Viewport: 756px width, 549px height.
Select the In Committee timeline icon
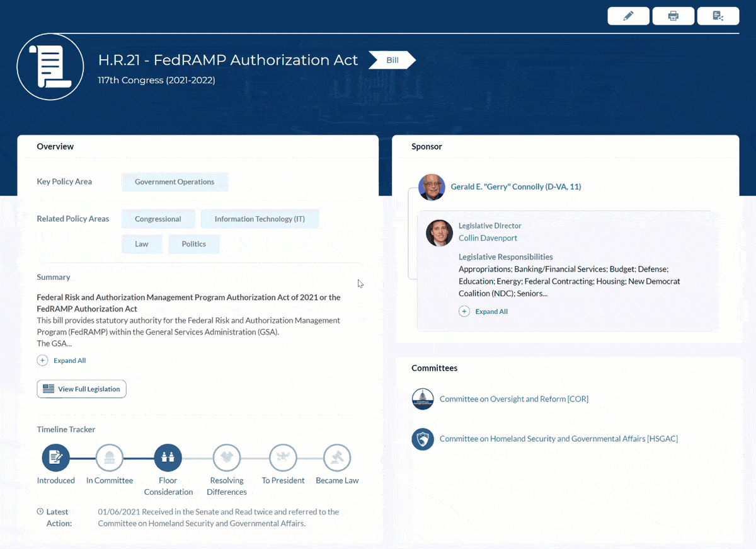pos(110,458)
